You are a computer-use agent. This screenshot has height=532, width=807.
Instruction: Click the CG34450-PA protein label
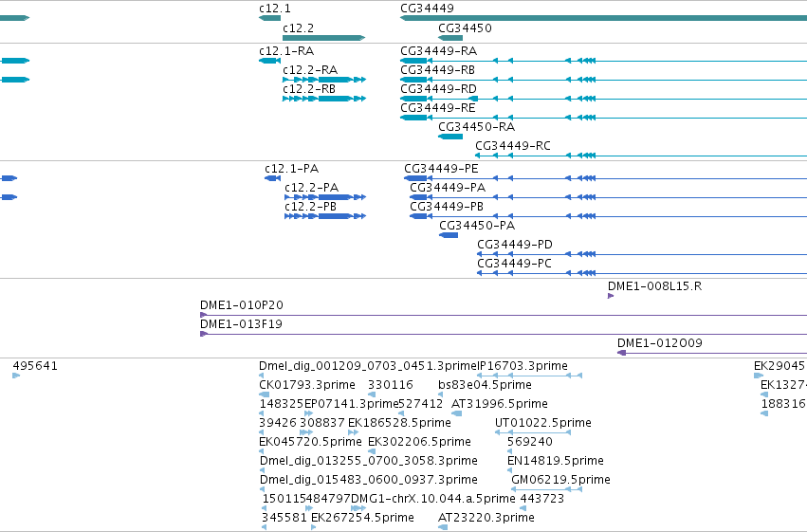click(477, 226)
